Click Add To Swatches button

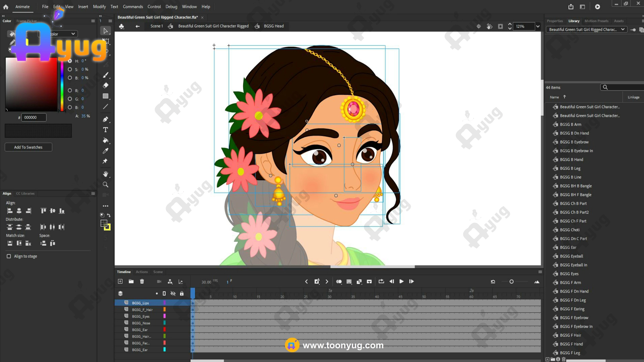coord(28,147)
